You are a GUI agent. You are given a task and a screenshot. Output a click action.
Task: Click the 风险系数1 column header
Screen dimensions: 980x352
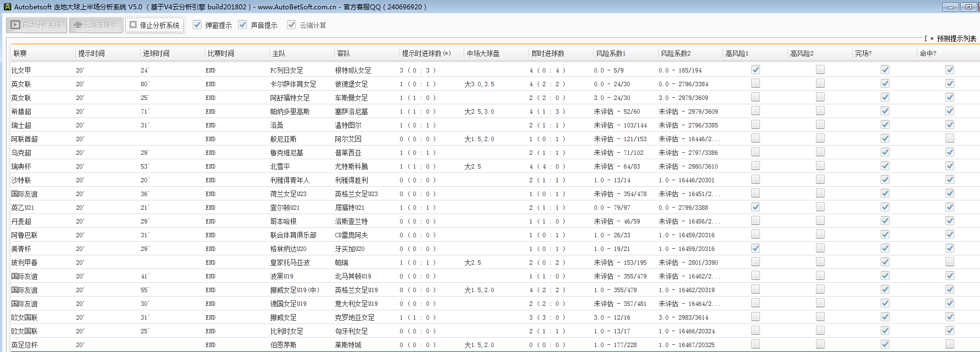tap(610, 53)
